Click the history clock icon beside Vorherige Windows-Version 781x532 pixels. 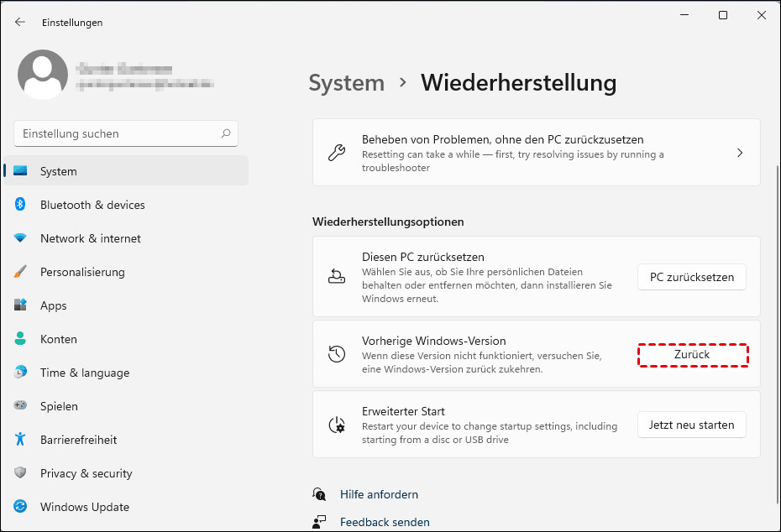(337, 354)
